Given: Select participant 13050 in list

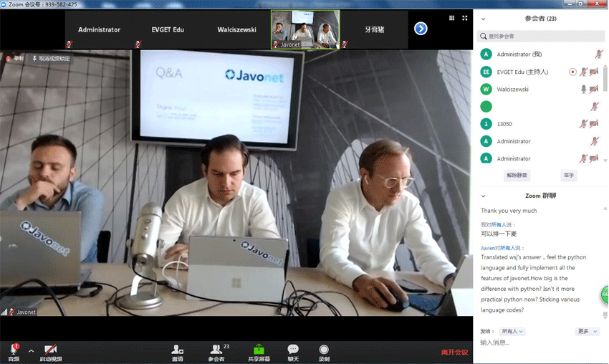Looking at the screenshot, I should click(x=541, y=124).
